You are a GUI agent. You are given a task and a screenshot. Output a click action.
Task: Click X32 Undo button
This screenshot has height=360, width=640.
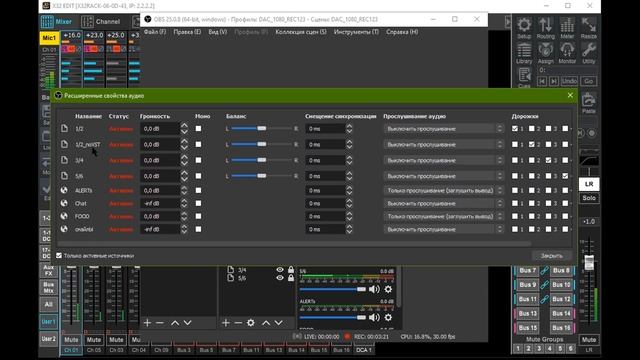click(x=569, y=81)
